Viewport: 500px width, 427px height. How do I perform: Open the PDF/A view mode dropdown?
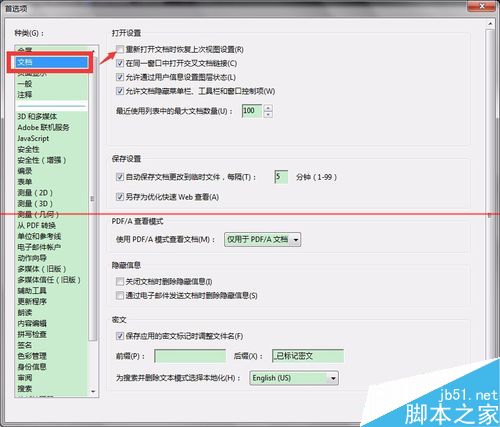263,239
